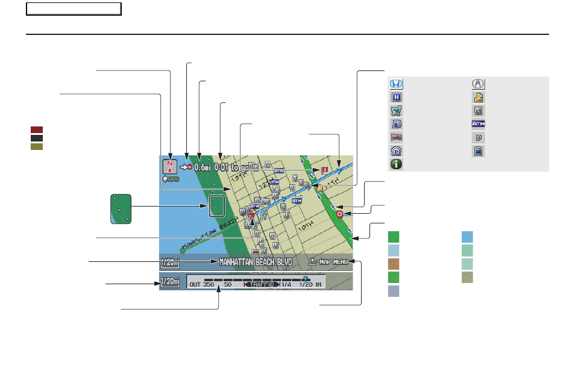Image resolution: width=575 pixels, height=392 pixels.
Task: Select the brown swatch in map legend
Action: [x=394, y=264]
